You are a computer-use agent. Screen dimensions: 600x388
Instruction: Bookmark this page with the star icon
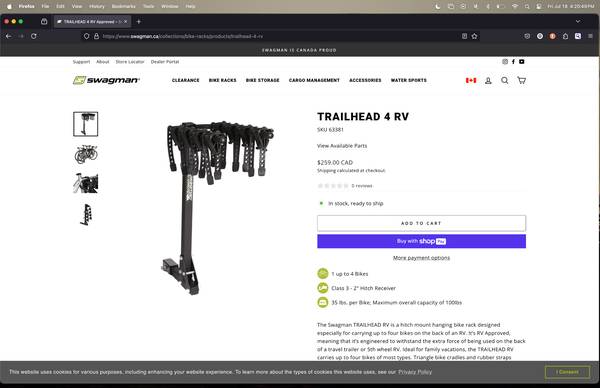(474, 36)
